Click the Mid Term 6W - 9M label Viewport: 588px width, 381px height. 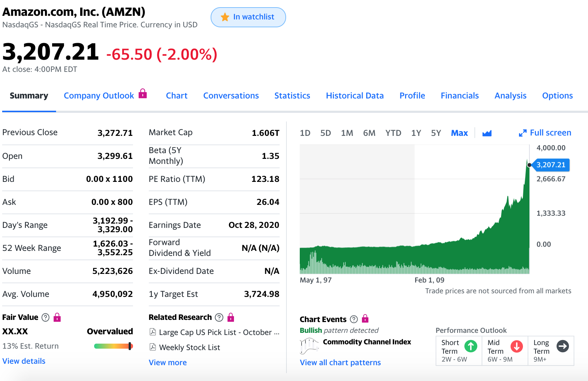coord(500,359)
